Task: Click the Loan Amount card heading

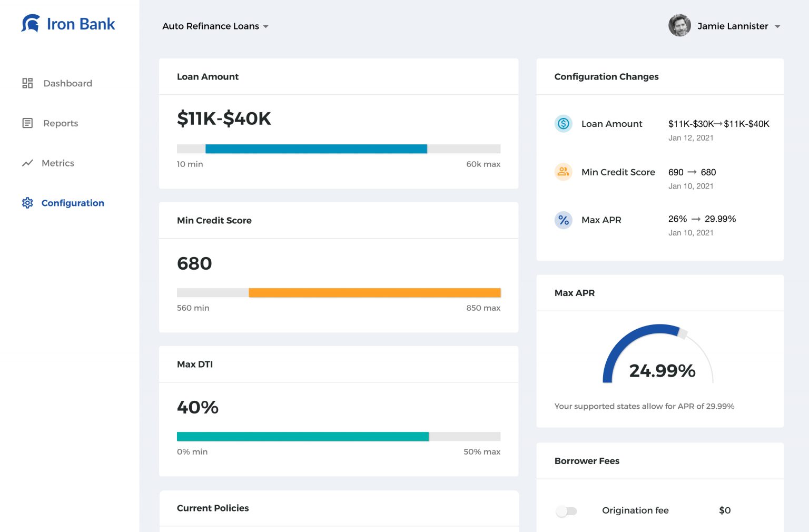Action: 208,77
